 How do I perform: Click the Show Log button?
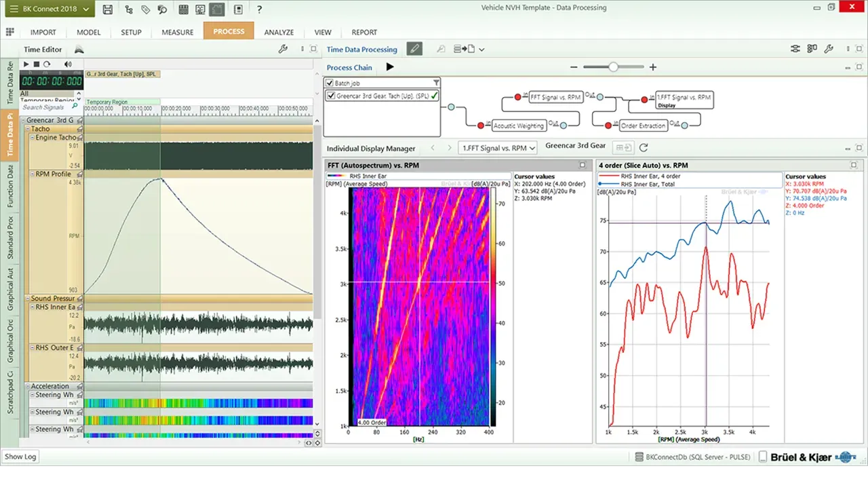click(20, 457)
